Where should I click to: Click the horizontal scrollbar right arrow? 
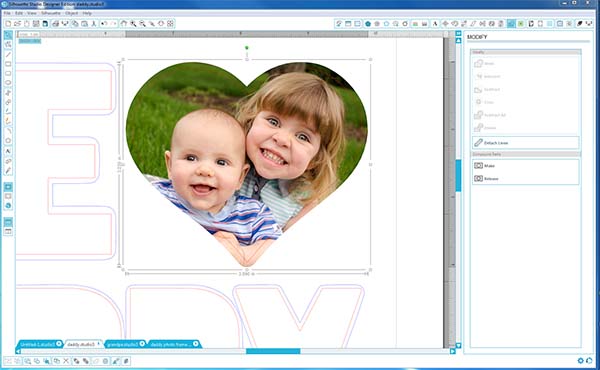point(452,351)
